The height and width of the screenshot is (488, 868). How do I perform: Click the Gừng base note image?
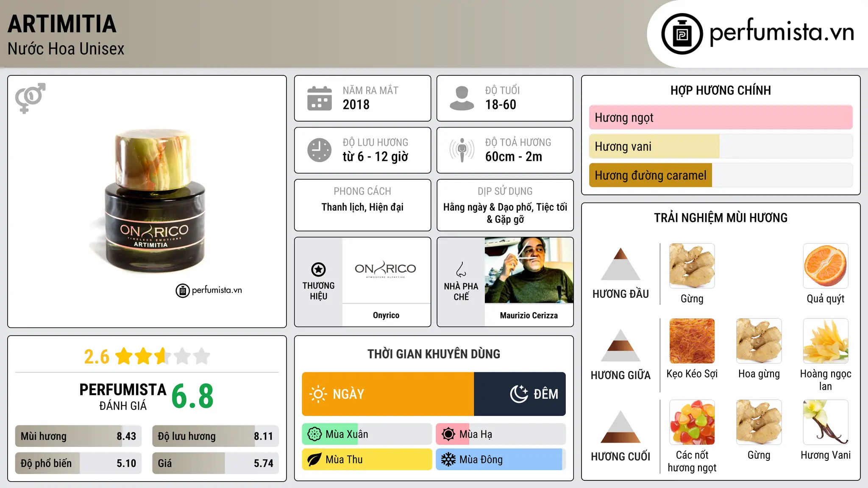[759, 422]
